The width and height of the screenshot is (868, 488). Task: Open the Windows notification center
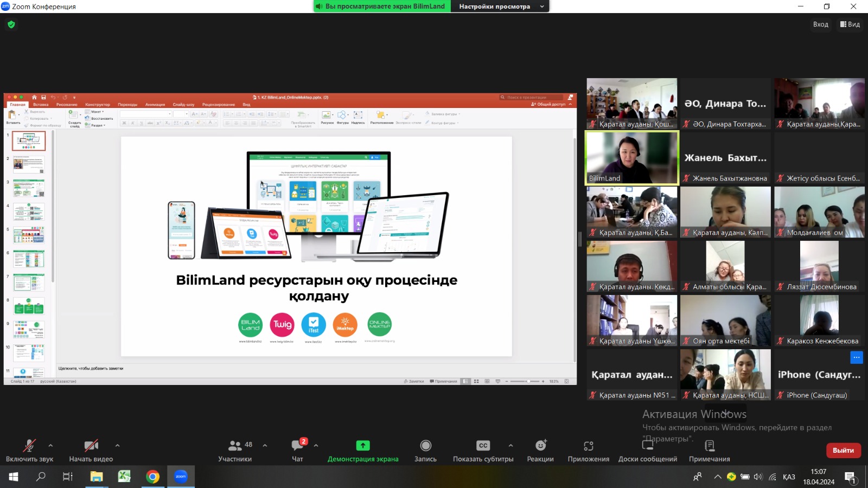[x=851, y=477]
